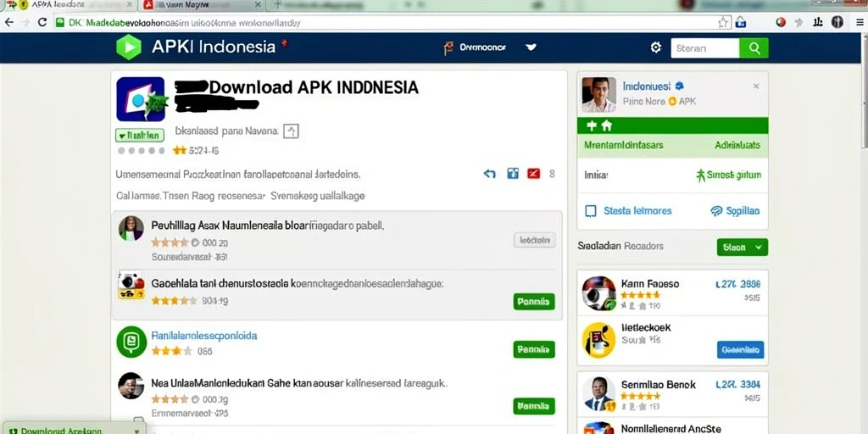The width and height of the screenshot is (868, 434).
Task: Click the Smost gitum link
Action: point(728,175)
